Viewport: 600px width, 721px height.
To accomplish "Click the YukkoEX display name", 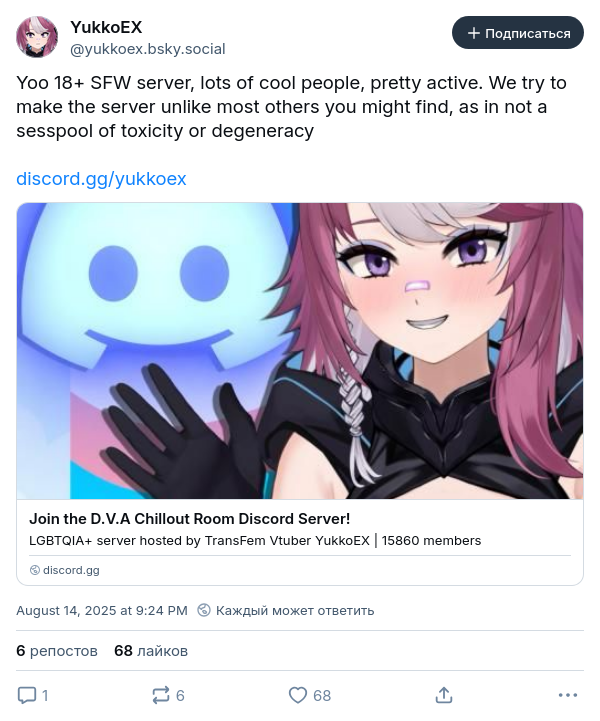I will pyautogui.click(x=106, y=27).
